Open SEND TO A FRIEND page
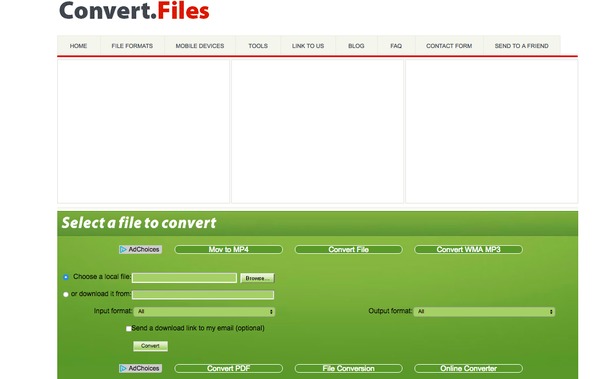This screenshot has width=600, height=379. point(521,46)
